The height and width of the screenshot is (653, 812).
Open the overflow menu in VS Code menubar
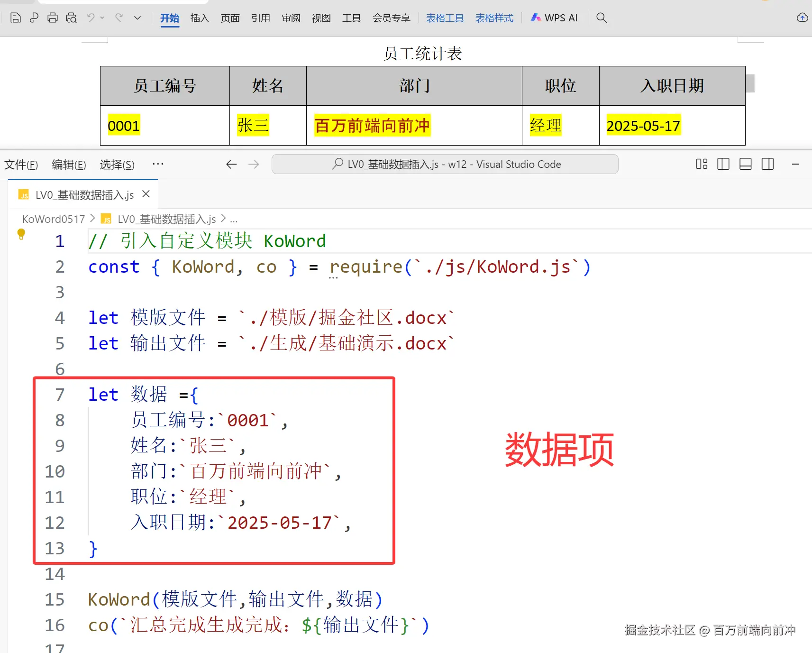pyautogui.click(x=158, y=164)
